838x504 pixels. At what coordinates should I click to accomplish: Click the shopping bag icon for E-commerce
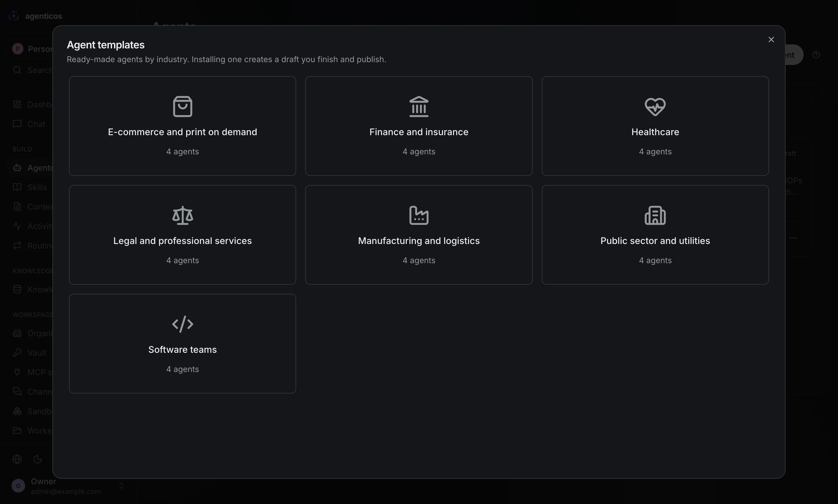183,107
